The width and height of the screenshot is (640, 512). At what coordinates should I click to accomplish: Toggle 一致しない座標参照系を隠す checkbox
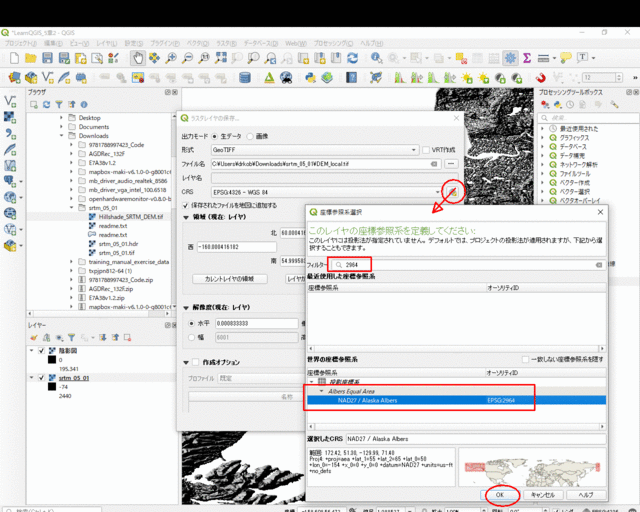526,359
